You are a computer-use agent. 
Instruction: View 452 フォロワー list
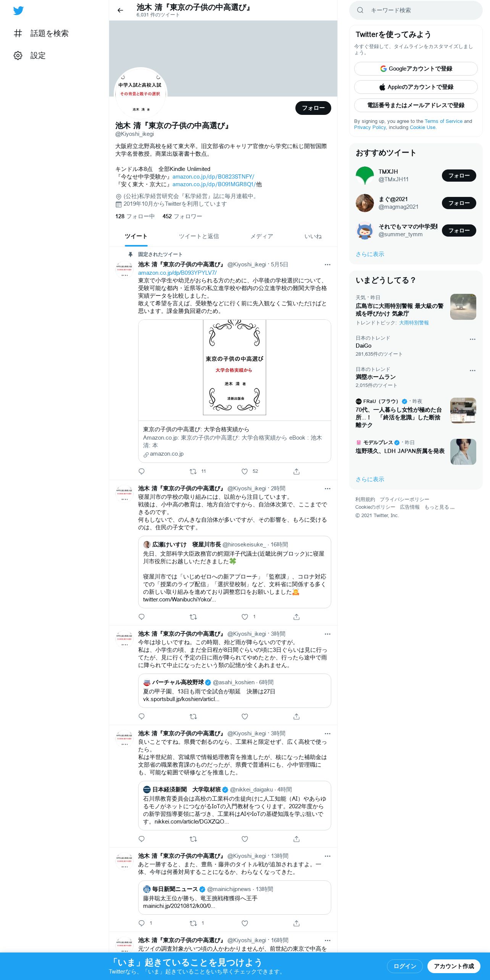pos(182,216)
